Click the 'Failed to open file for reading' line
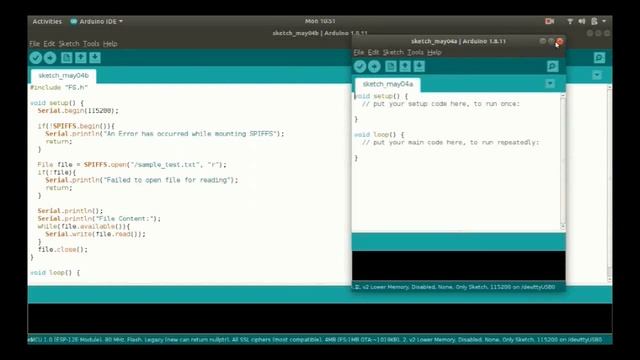Viewport: 640px width, 360px height. 141,180
